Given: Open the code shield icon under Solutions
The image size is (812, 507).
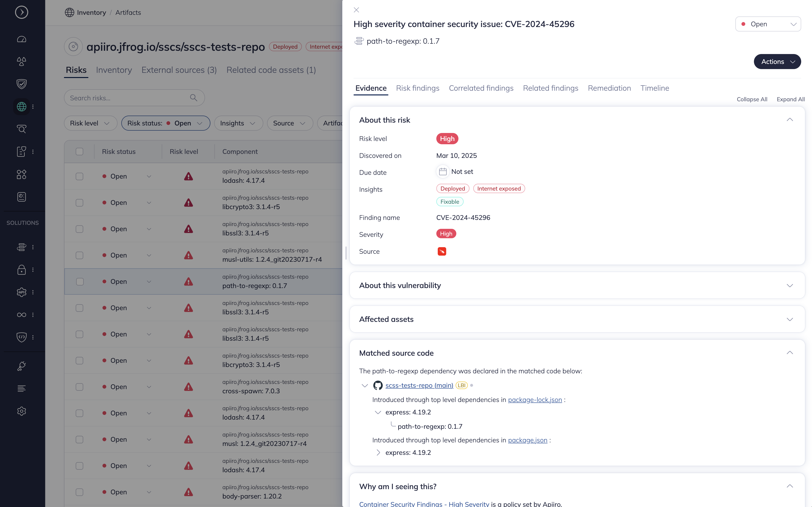Looking at the screenshot, I should tap(21, 337).
